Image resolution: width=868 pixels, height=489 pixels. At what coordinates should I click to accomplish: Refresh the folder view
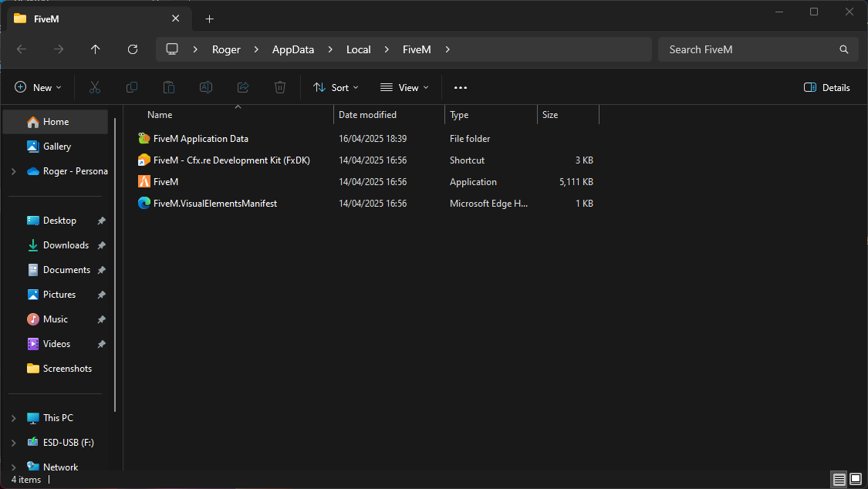point(132,49)
